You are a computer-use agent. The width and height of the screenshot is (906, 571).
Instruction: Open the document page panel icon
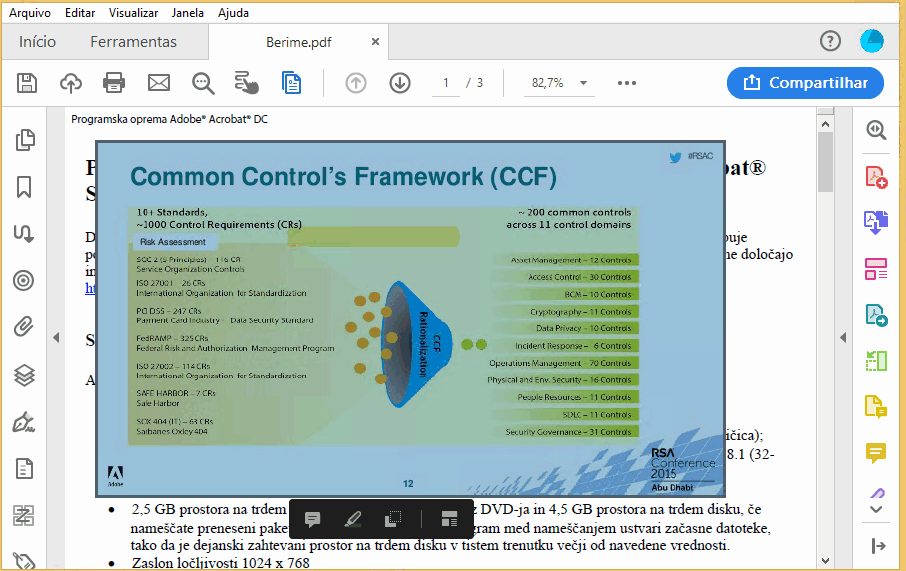point(24,469)
